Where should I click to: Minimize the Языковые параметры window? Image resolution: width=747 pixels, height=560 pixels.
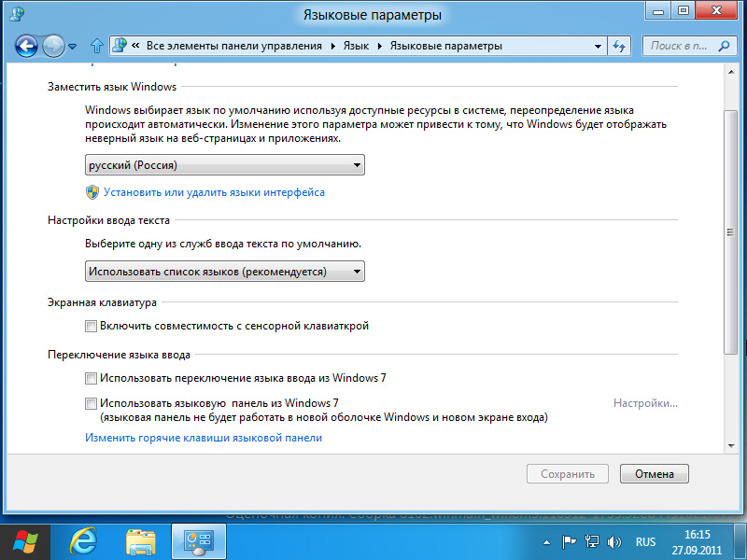pos(658,11)
